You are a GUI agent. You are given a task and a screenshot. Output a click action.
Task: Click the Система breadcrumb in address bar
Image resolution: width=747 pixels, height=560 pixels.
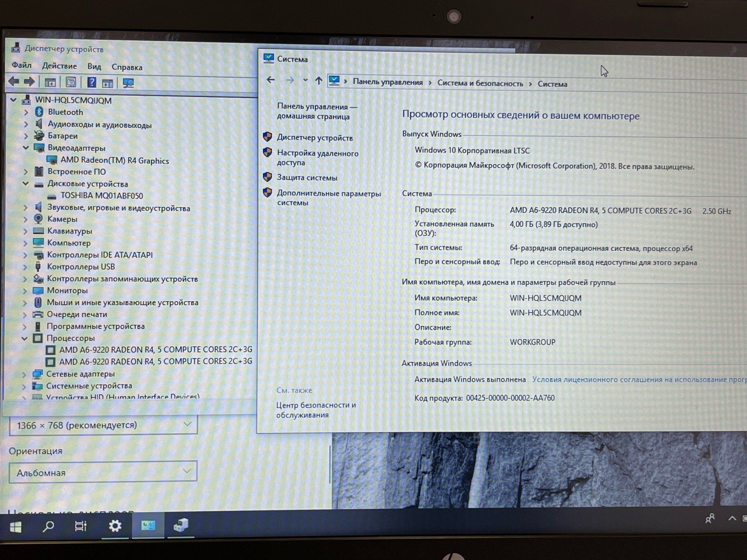tap(552, 84)
